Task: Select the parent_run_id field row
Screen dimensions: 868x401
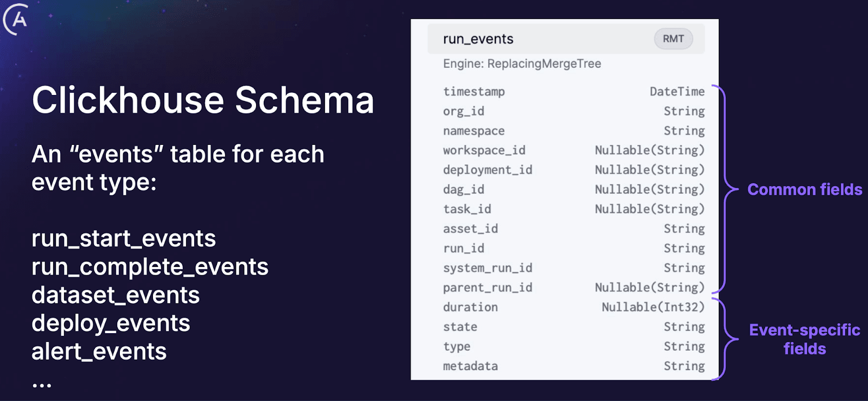Action: point(573,288)
